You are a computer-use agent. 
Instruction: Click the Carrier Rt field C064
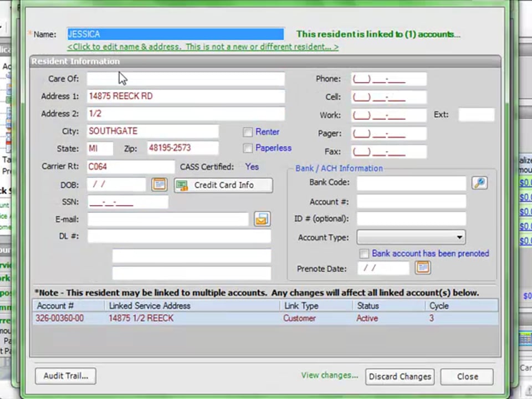(x=131, y=167)
